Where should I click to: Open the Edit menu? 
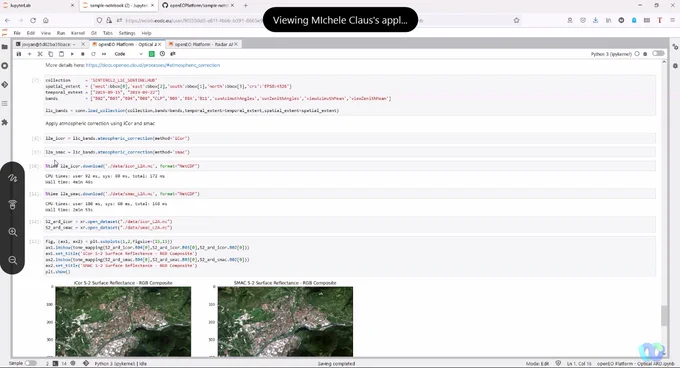[31, 33]
